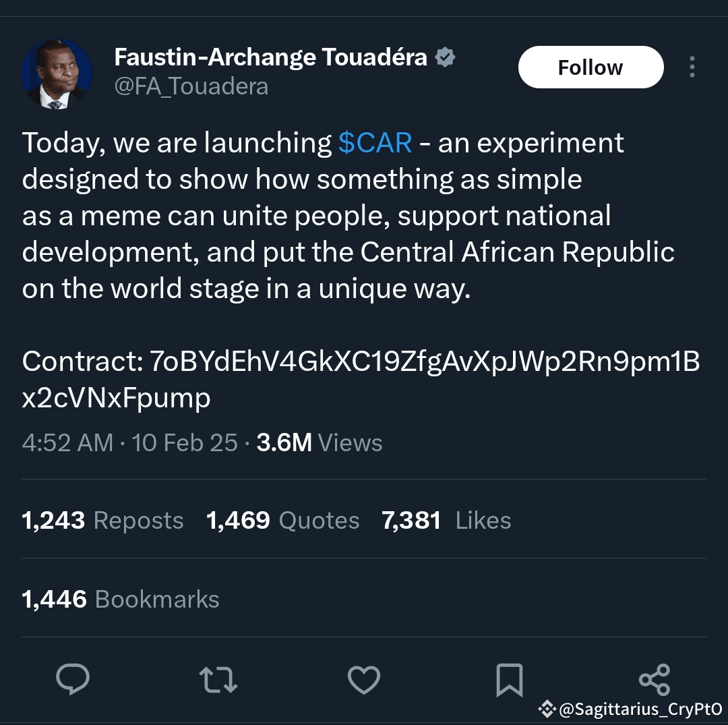Reply to the tweet via comment icon

click(x=73, y=679)
